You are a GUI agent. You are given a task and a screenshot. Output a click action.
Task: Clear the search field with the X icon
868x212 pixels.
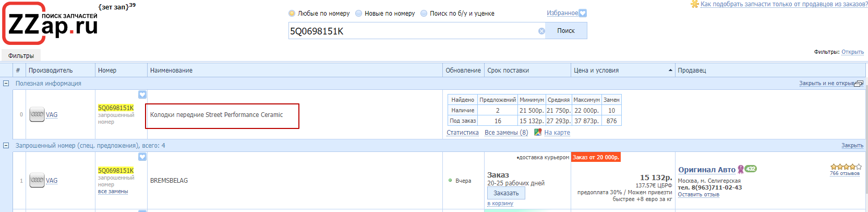click(x=541, y=31)
